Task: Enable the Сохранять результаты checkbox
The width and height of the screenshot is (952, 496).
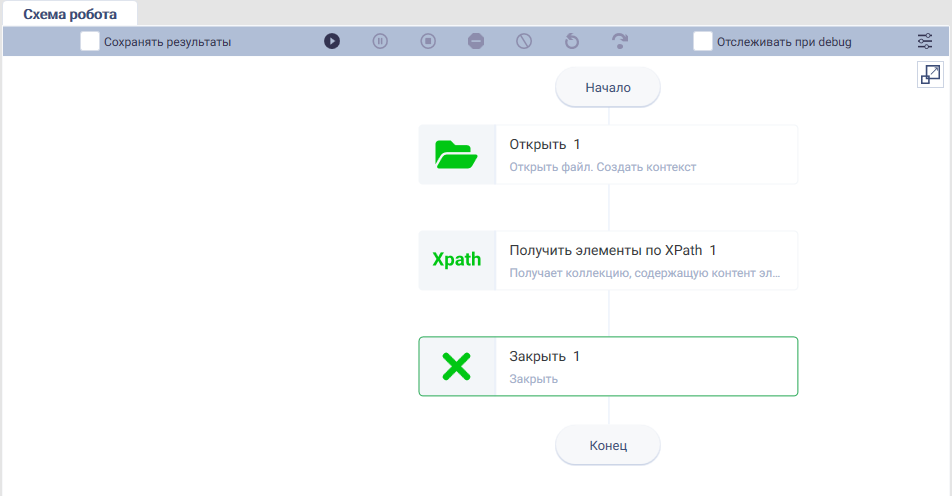Action: (90, 41)
